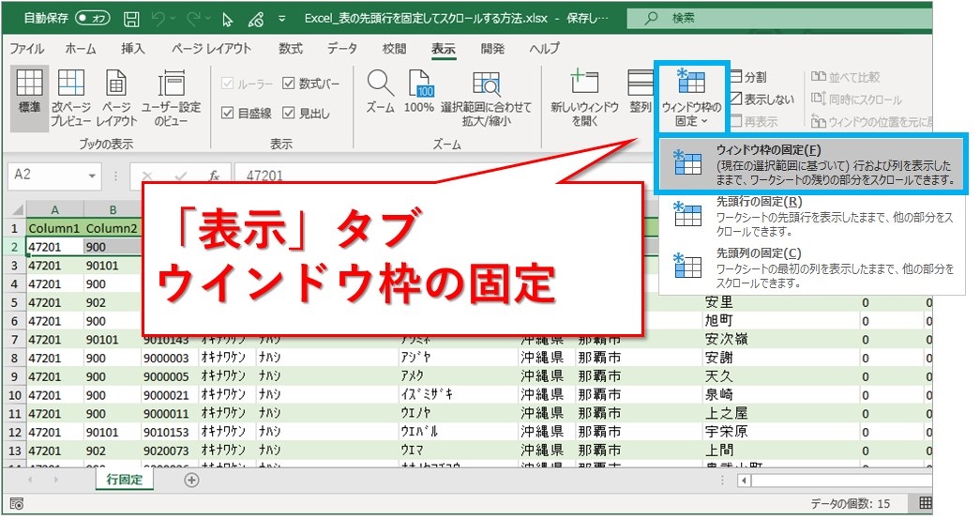Click cell ｲｽﾞﾐｻﾞｷ in row 10

pos(459,395)
